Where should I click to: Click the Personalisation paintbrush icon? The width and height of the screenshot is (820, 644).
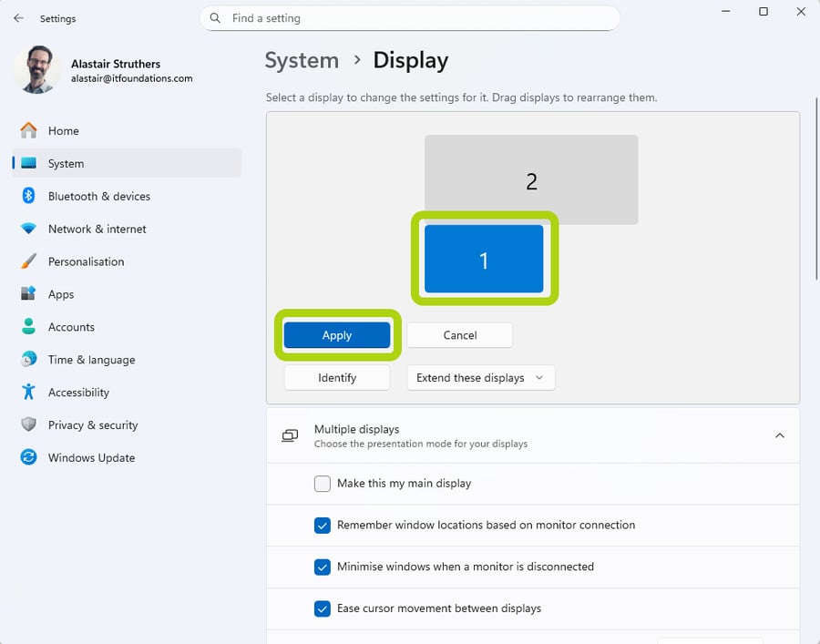(30, 261)
